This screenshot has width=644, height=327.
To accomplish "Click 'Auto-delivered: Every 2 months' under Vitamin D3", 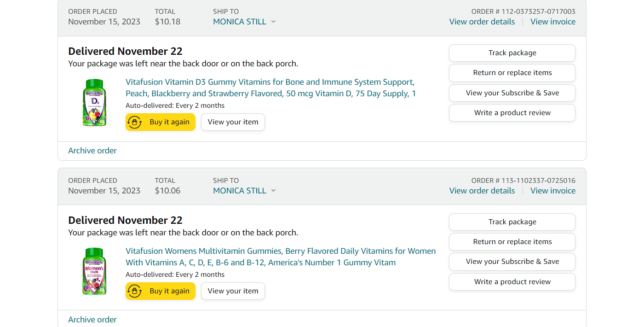I will pyautogui.click(x=175, y=105).
